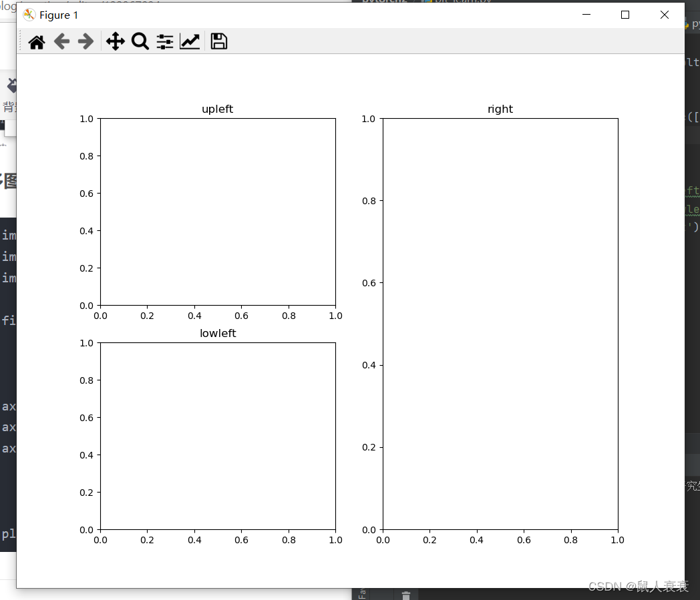Viewport: 700px width, 600px height.
Task: Maximize the Figure 1 window
Action: pyautogui.click(x=625, y=14)
